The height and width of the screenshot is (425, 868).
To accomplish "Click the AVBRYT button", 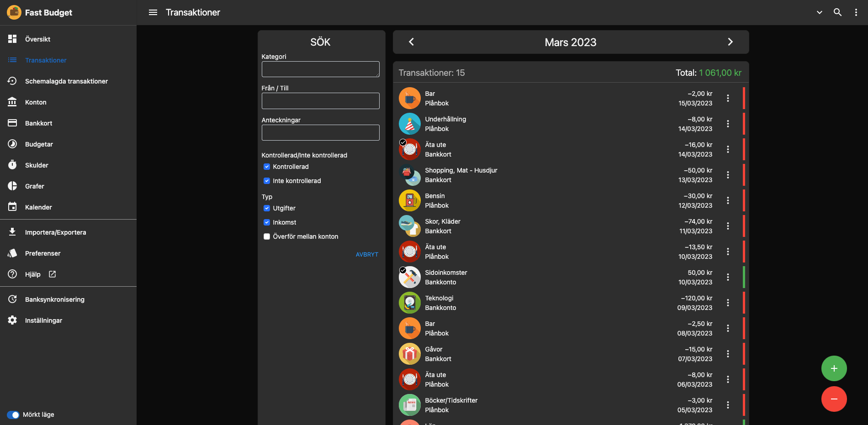I will (367, 254).
